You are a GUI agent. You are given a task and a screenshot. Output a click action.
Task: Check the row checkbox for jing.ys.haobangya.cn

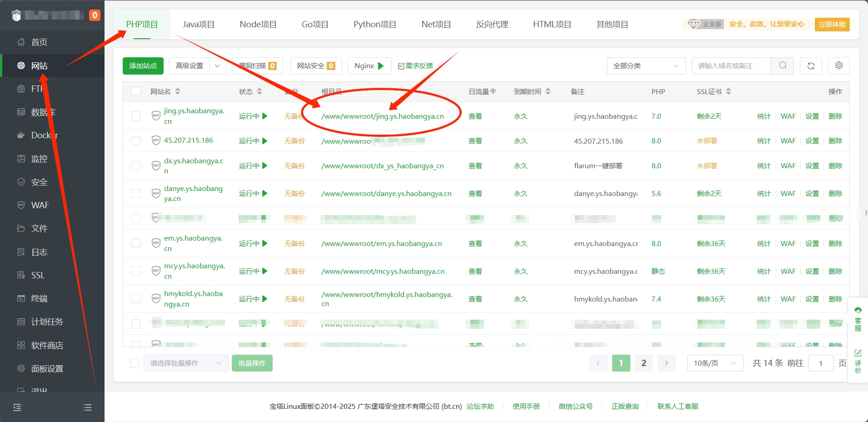coord(136,116)
